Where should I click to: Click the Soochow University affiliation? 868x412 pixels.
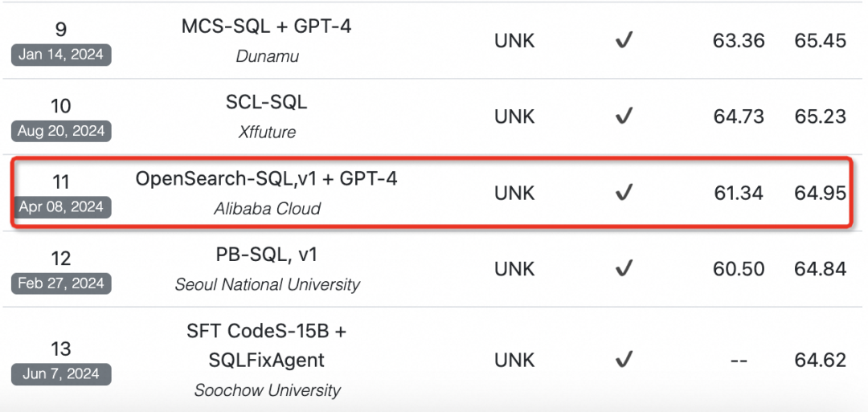(x=268, y=390)
